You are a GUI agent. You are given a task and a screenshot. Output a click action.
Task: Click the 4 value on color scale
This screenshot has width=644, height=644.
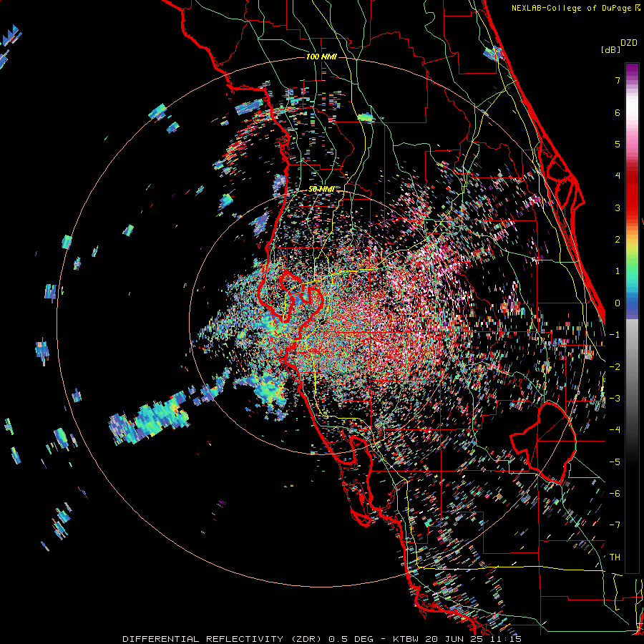pos(618,176)
